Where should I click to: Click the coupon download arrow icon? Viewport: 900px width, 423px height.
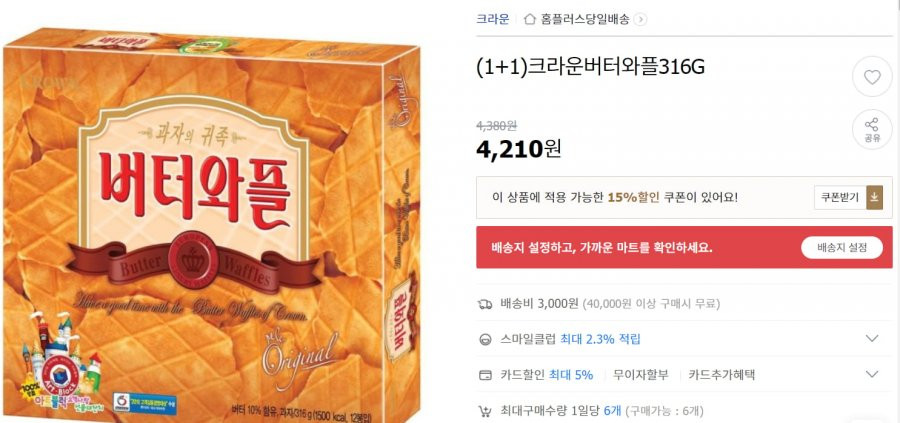pos(874,197)
